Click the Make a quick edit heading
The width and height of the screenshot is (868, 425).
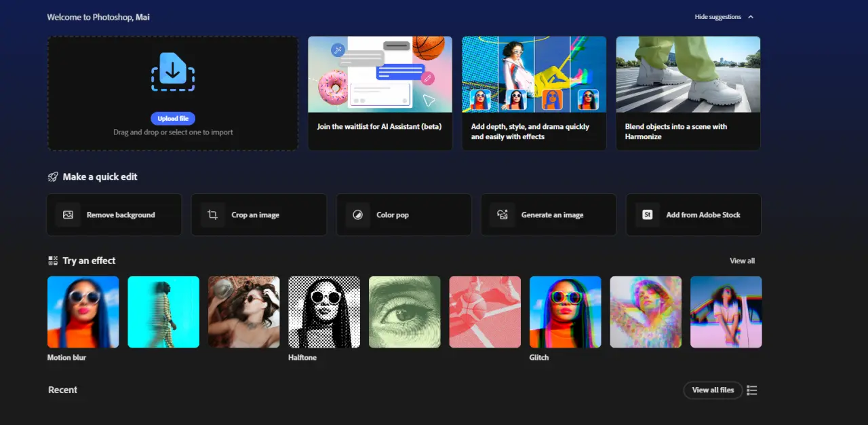tap(100, 177)
